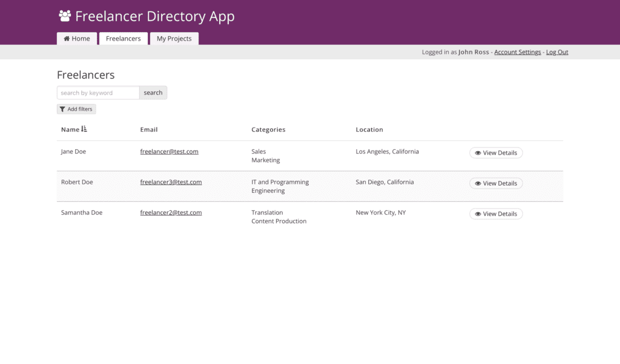Click the eye icon in Robert Doe's row
Viewport: 620px width, 364px height.
[478, 183]
